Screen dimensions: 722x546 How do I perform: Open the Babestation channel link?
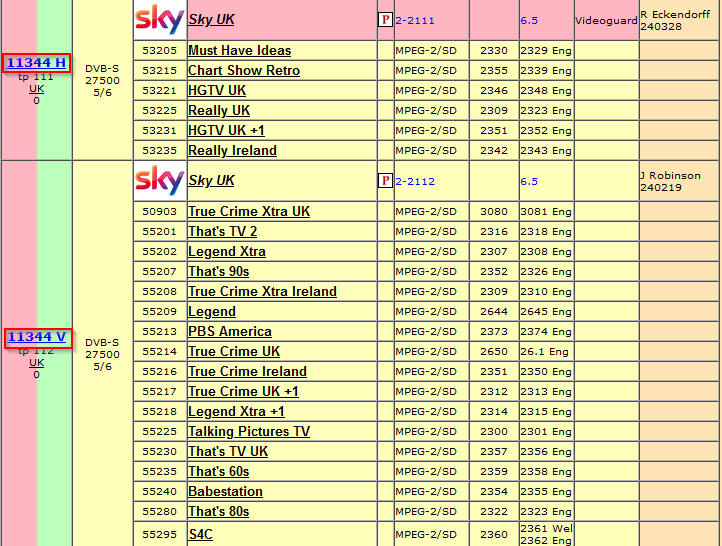[x=225, y=492]
